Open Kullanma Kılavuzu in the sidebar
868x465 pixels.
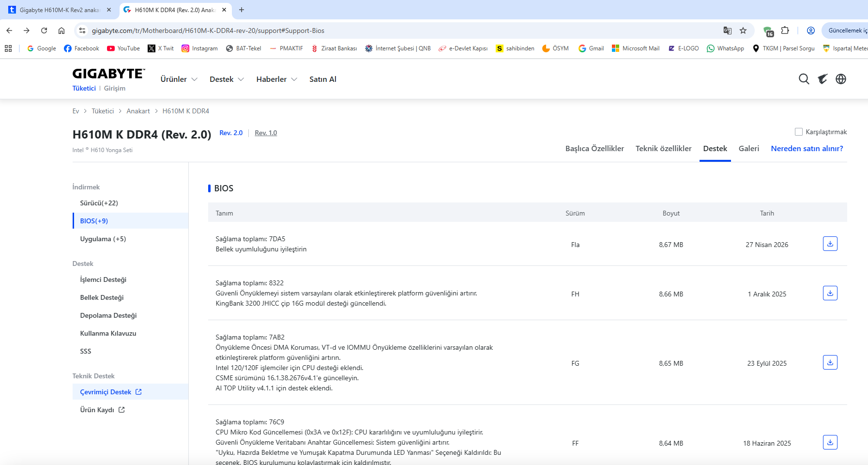[x=108, y=333]
